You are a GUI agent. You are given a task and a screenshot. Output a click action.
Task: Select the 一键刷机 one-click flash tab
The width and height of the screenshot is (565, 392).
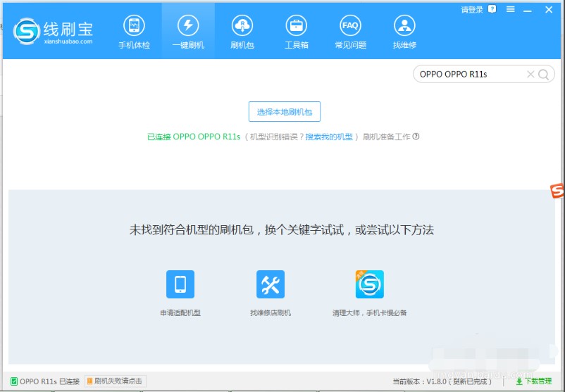[188, 31]
